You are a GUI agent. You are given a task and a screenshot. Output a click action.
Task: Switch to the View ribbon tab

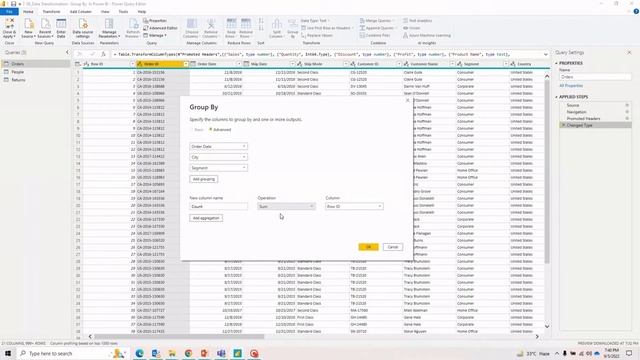click(105, 11)
